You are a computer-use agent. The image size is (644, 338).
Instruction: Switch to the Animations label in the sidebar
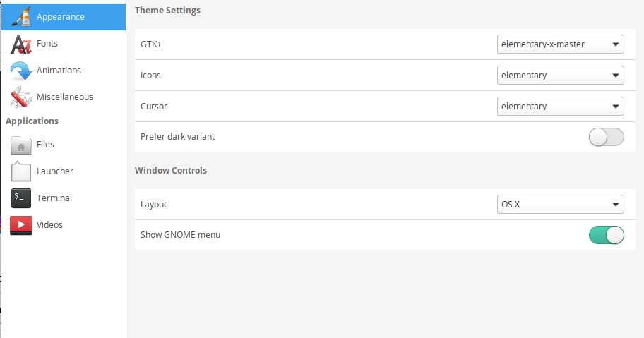tap(59, 71)
